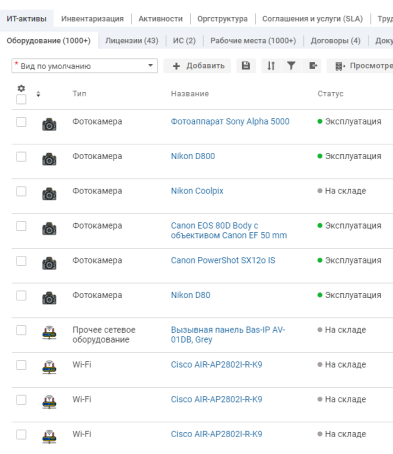Click the export icon in the toolbar
393x454 pixels.
click(312, 66)
